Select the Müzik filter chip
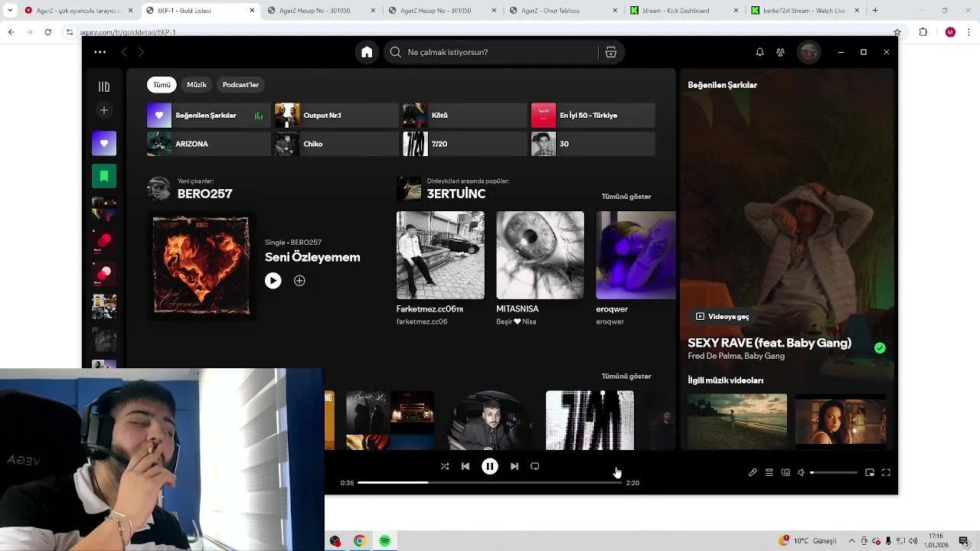Image resolution: width=980 pixels, height=551 pixels. coord(197,85)
